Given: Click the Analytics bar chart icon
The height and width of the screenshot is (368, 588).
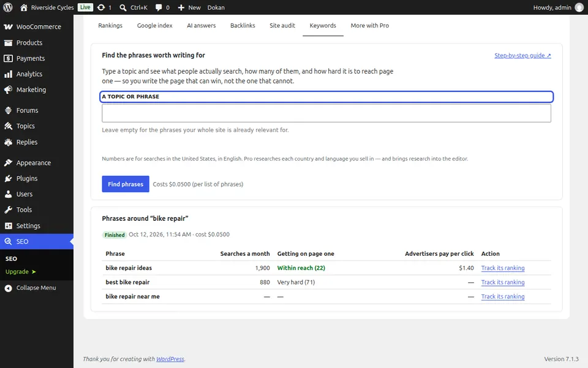Looking at the screenshot, I should click(x=8, y=74).
